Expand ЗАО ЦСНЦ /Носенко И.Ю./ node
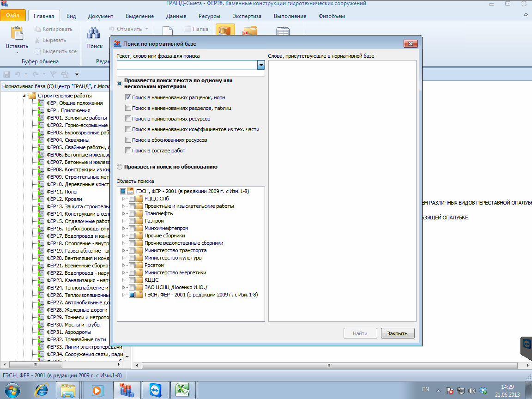 (123, 287)
